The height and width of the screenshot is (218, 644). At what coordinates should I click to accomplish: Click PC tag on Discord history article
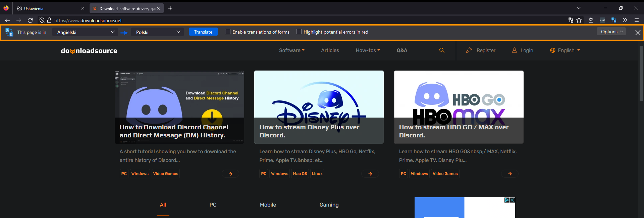124,174
